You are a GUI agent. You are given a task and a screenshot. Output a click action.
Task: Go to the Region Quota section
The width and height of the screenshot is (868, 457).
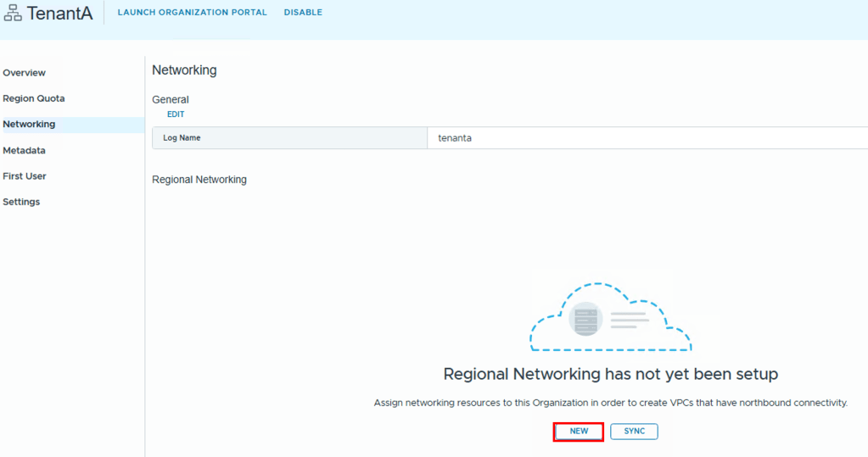click(x=34, y=98)
